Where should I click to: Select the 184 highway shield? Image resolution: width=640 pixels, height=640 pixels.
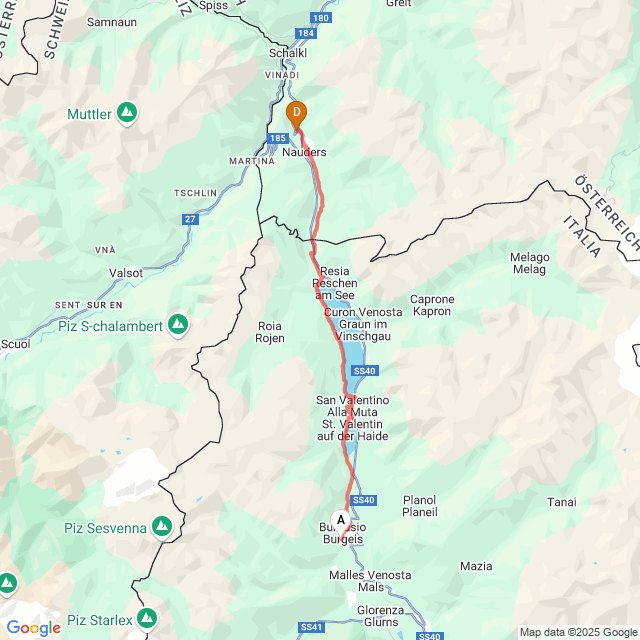click(x=306, y=33)
